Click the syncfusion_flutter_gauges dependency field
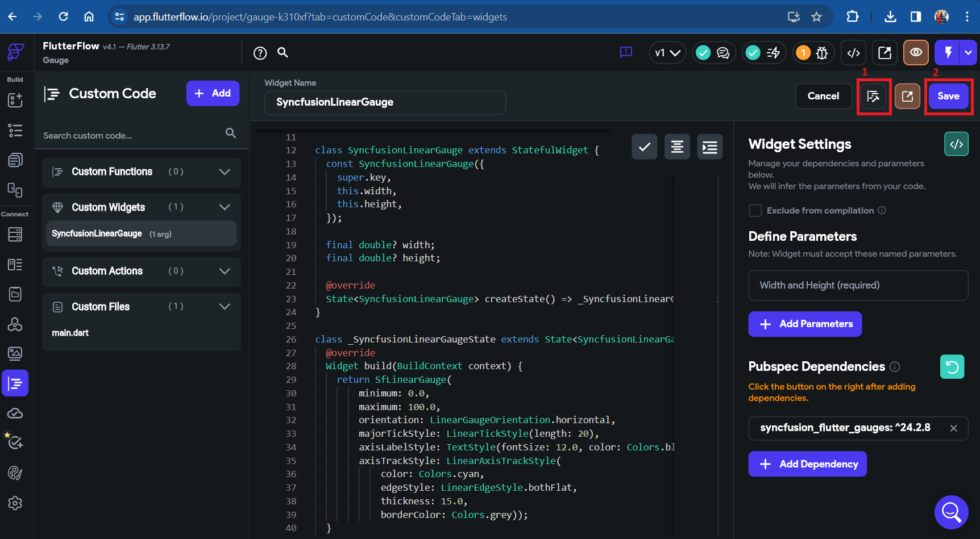980x539 pixels. (x=858, y=428)
